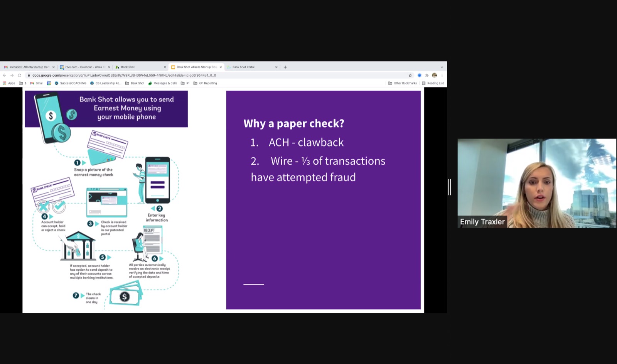Image resolution: width=617 pixels, height=364 pixels.
Task: Expand the tab search dropdown arrow
Action: pyautogui.click(x=442, y=67)
